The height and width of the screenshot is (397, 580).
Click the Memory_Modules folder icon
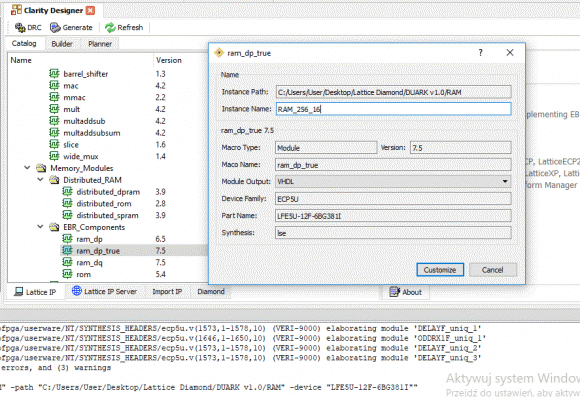tap(41, 168)
